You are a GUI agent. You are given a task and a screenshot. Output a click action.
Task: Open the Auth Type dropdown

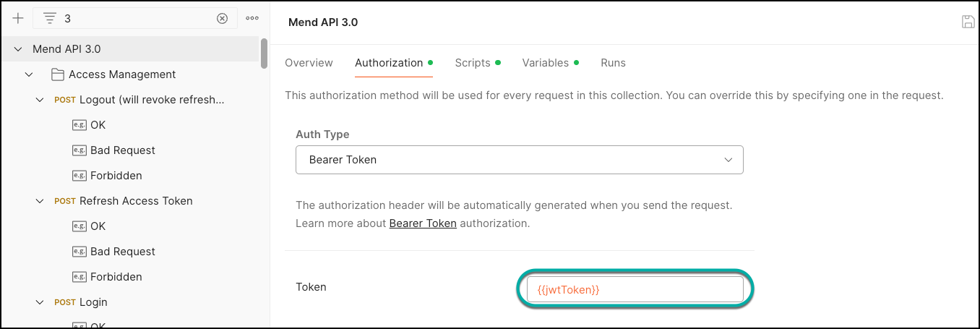coord(519,160)
